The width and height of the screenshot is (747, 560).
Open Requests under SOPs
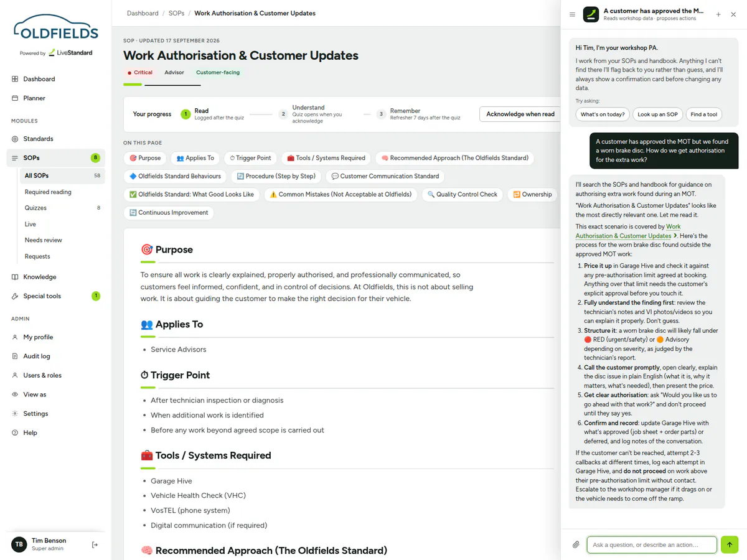pyautogui.click(x=62, y=256)
